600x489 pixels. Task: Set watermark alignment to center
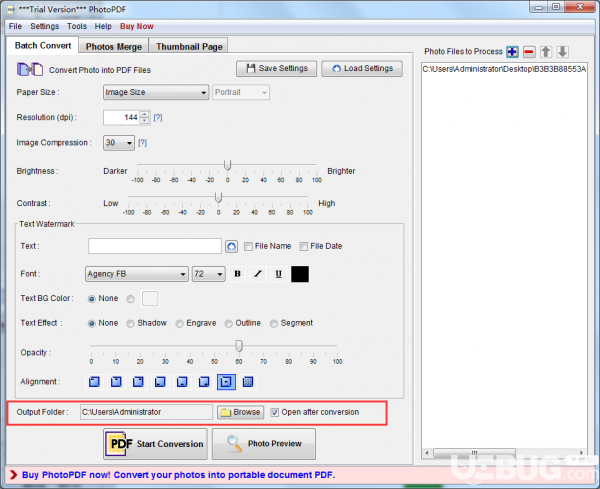point(226,381)
